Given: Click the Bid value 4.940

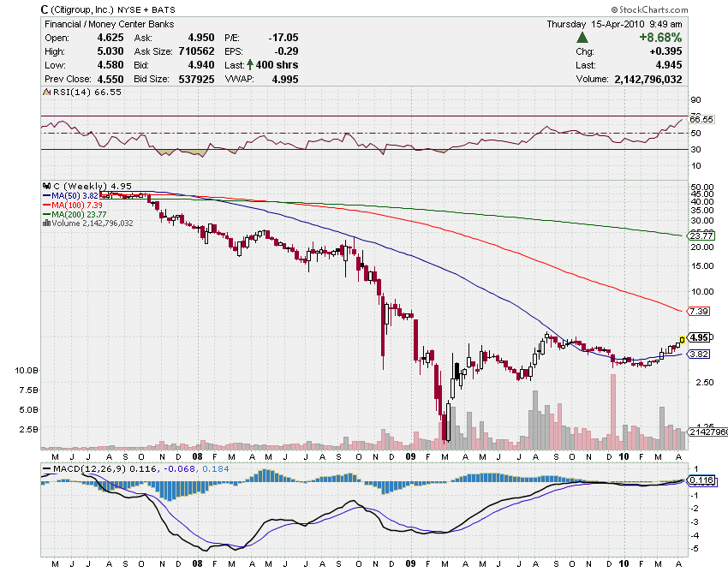Looking at the screenshot, I should click(201, 65).
